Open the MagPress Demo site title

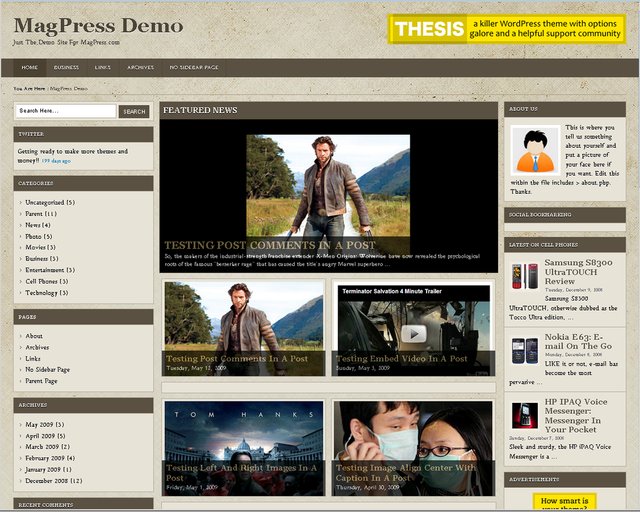tap(98, 25)
